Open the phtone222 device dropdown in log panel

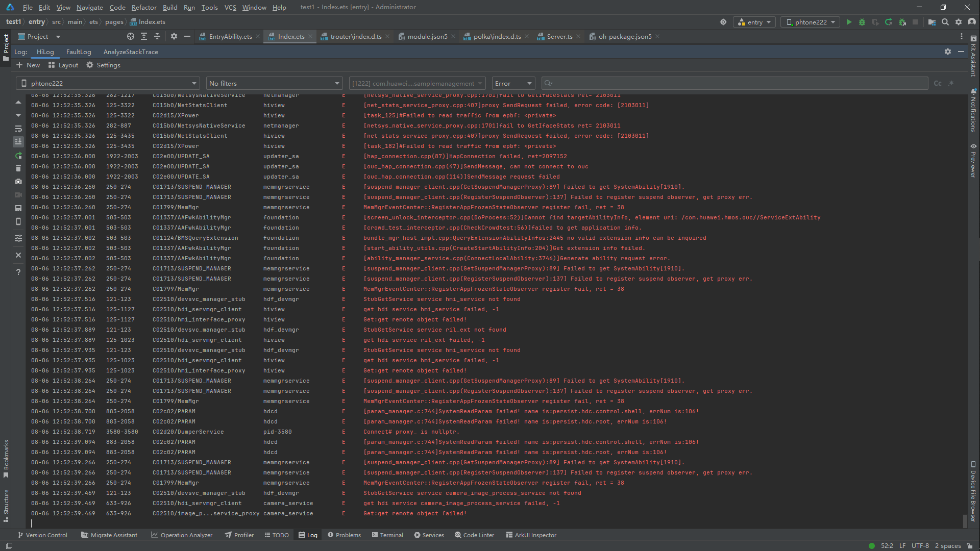click(108, 83)
